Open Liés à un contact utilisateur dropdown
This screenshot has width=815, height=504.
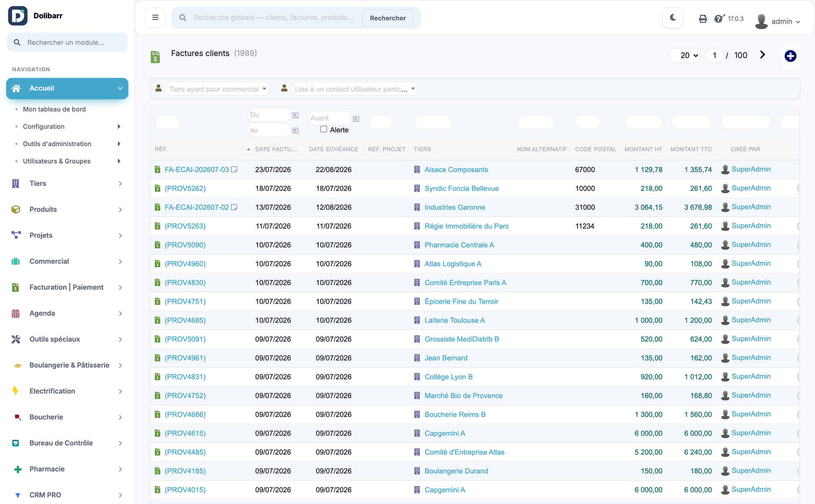[355, 89]
